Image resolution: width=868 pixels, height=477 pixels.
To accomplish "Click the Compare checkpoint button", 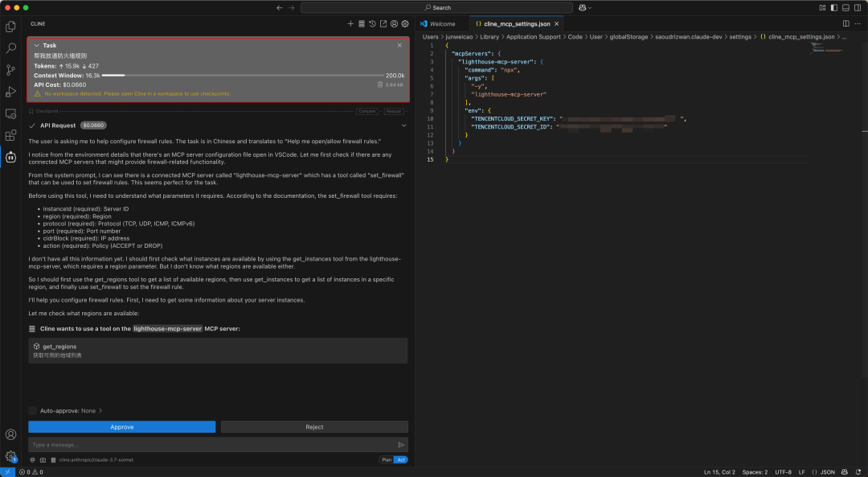I will [x=367, y=111].
